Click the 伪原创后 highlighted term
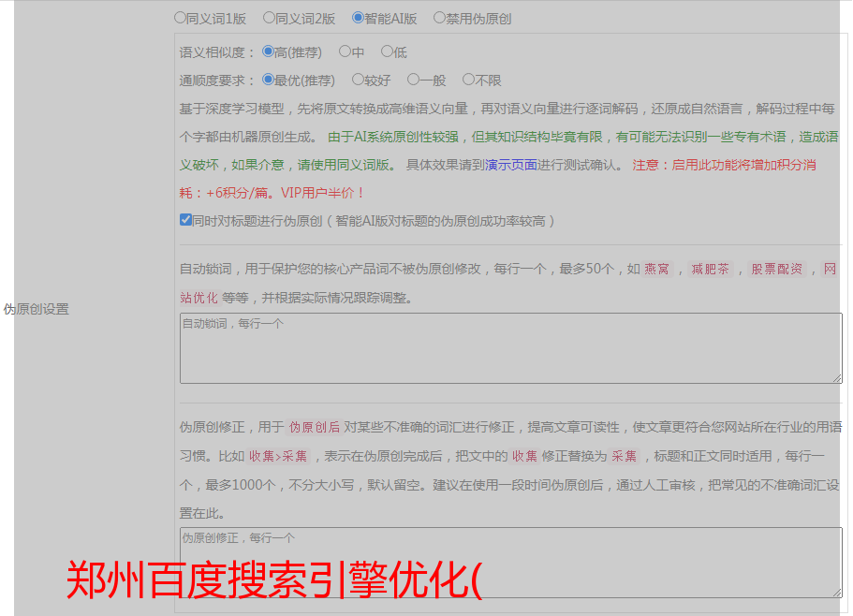The width and height of the screenshot is (853, 616). (315, 427)
